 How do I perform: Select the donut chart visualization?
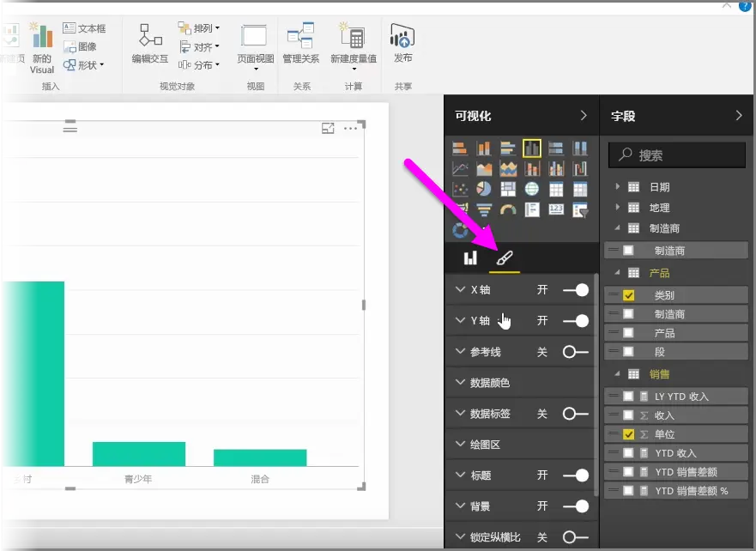pyautogui.click(x=460, y=230)
